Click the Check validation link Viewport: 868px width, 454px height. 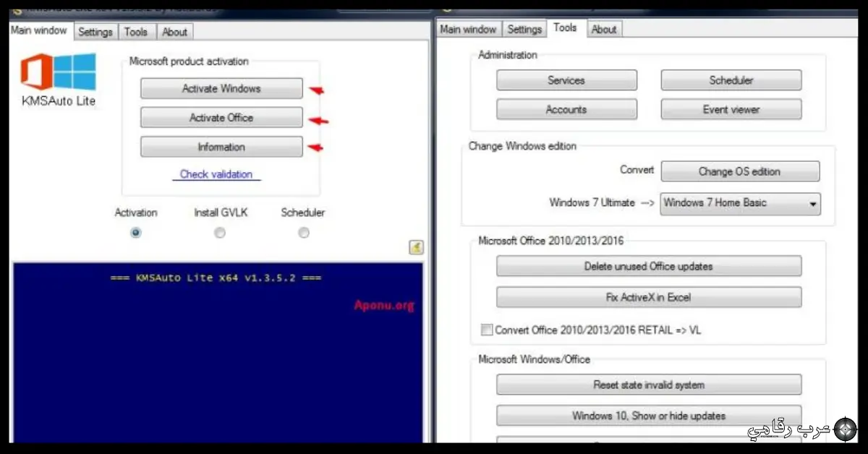(x=216, y=174)
